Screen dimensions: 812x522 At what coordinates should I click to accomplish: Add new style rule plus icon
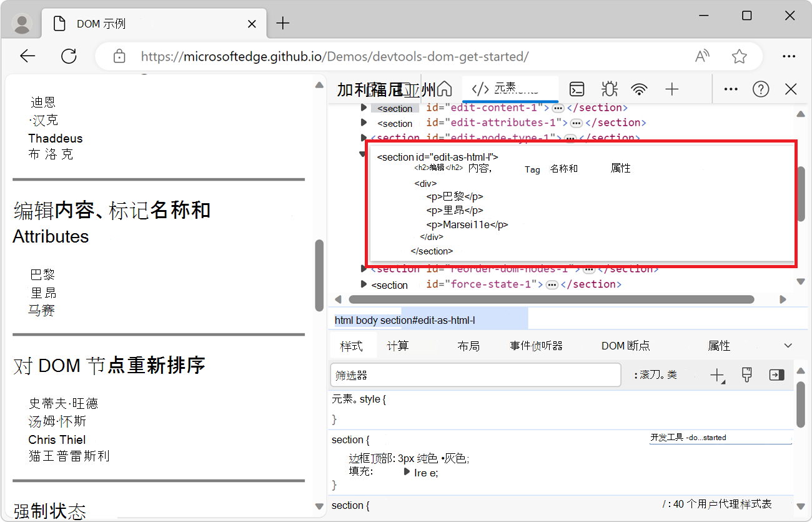tap(717, 375)
